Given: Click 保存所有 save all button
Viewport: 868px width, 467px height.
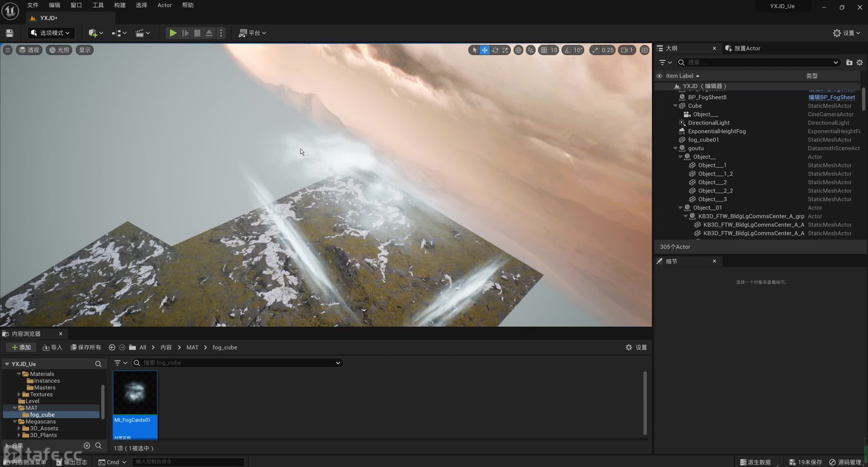Looking at the screenshot, I should (x=86, y=347).
